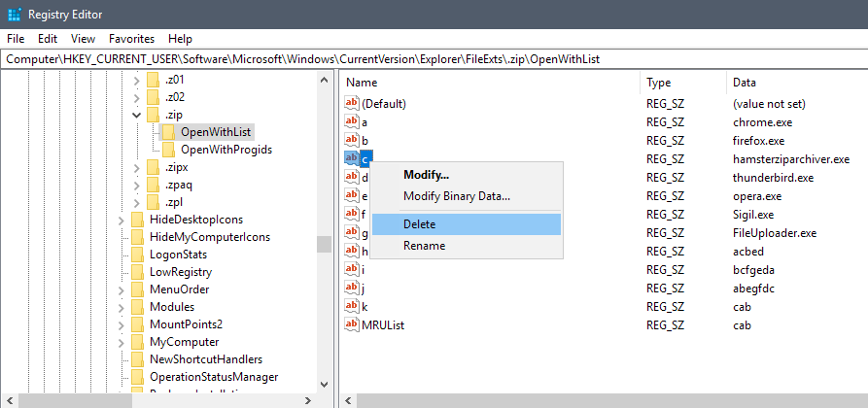The height and width of the screenshot is (408, 868).
Task: Click the folder icon of .zip key
Action: click(153, 116)
